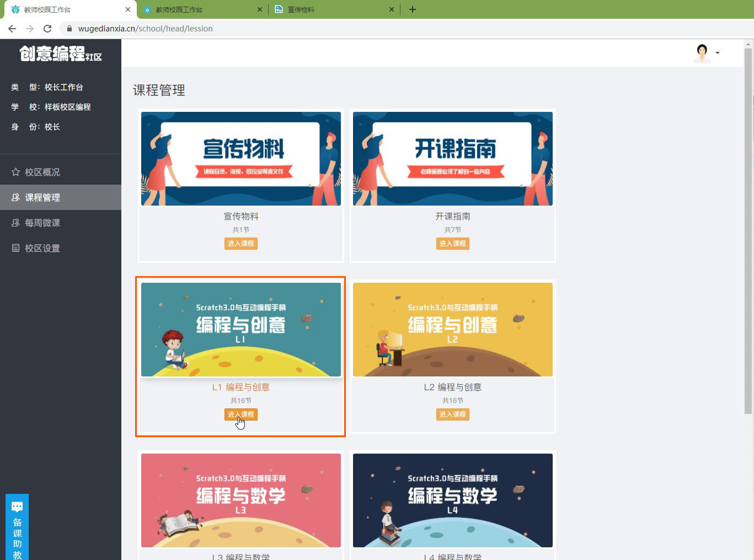The image size is (754, 560).
Task: Click the page vertical scrollbar
Action: (748, 230)
